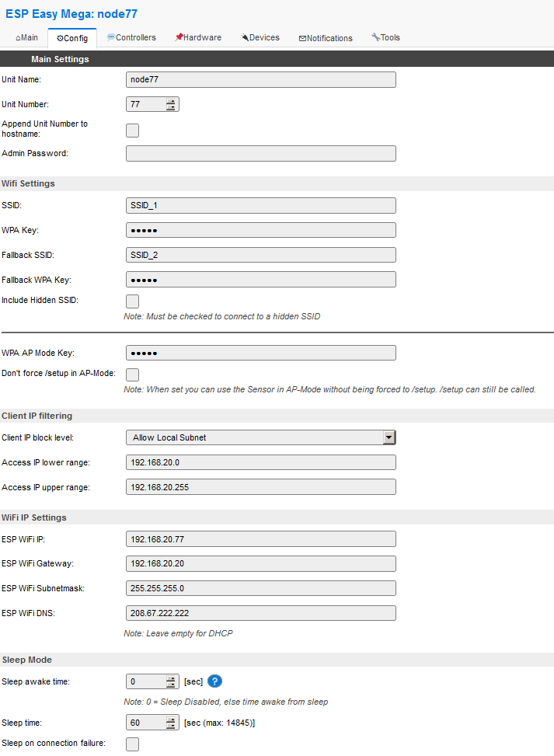Image resolution: width=554 pixels, height=756 pixels.
Task: Decrease Sleep time with down arrow
Action: (x=171, y=726)
